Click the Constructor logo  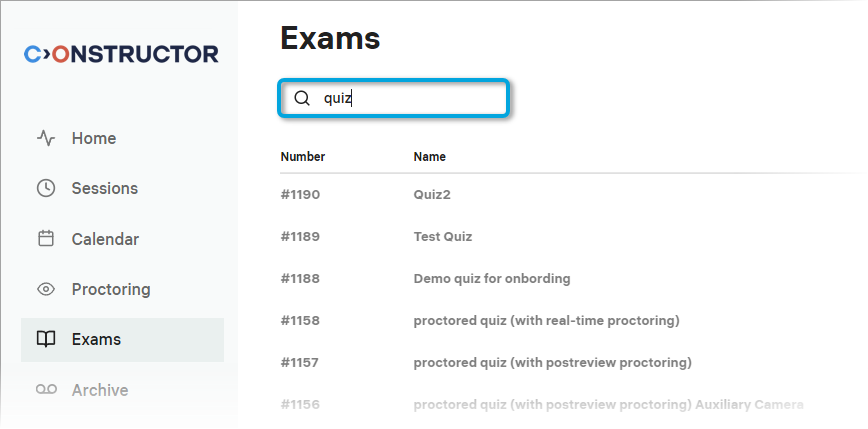click(x=121, y=54)
